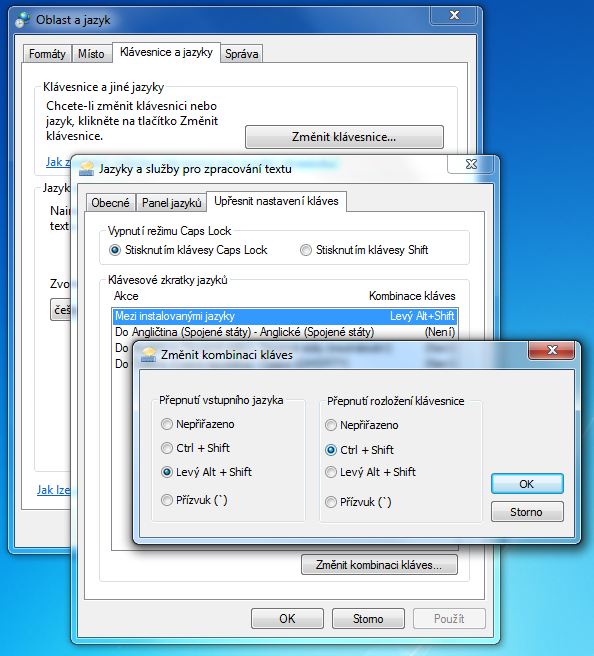Click the keyboard icon in Změnit kombinaci kláves title bar
This screenshot has width=594, height=656.
click(x=148, y=355)
